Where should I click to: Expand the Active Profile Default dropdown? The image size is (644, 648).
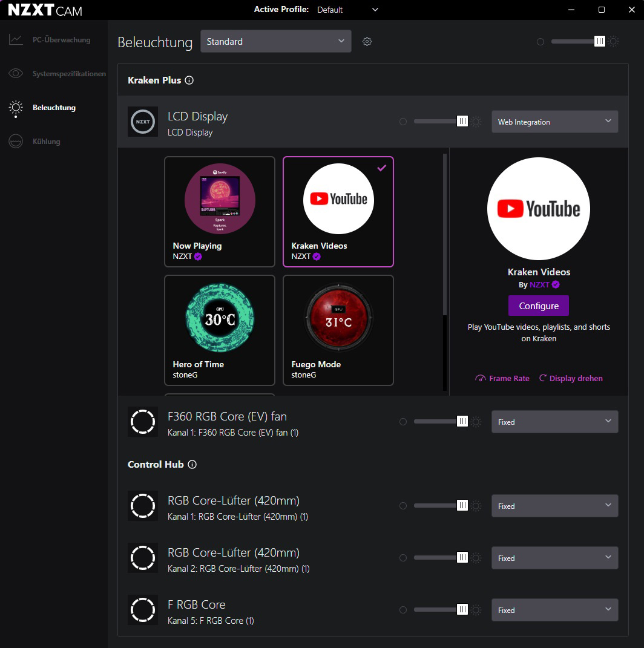tap(347, 10)
